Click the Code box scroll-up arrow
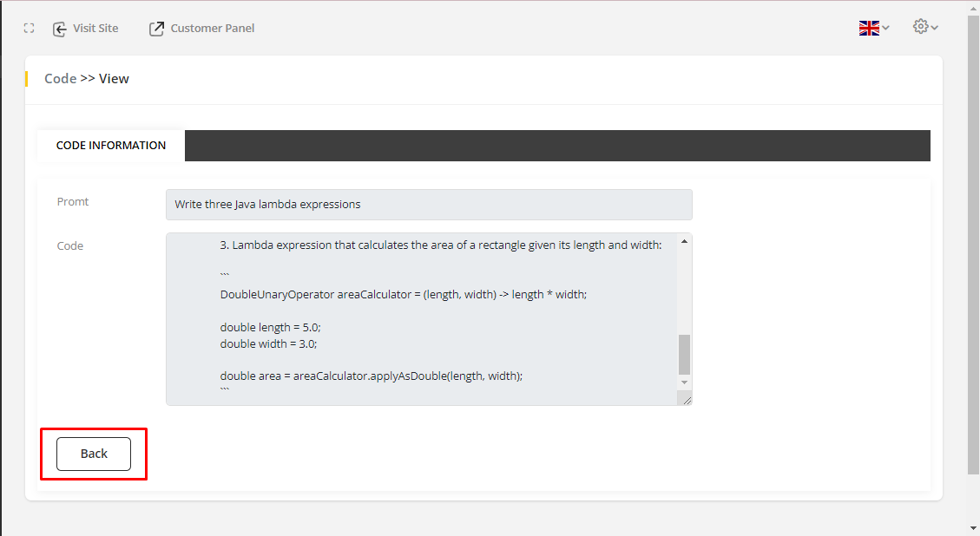The image size is (980, 536). [x=684, y=242]
